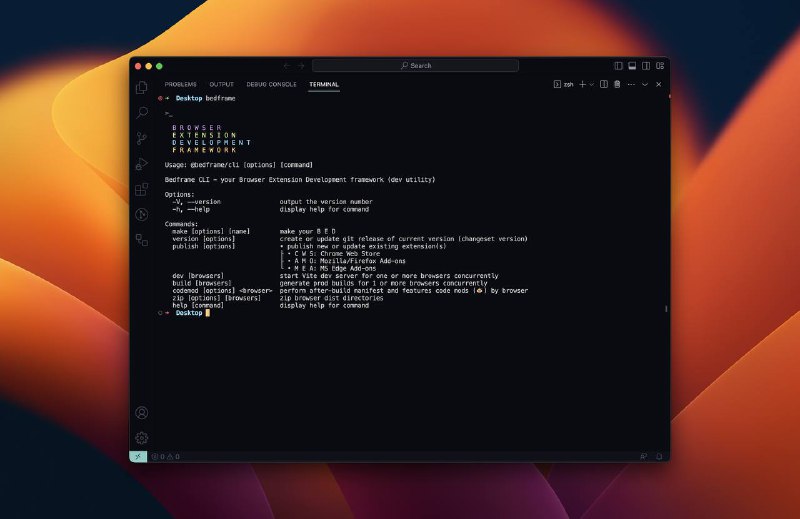The image size is (800, 519).
Task: Toggle the primary side bar layout button
Action: pyautogui.click(x=619, y=65)
